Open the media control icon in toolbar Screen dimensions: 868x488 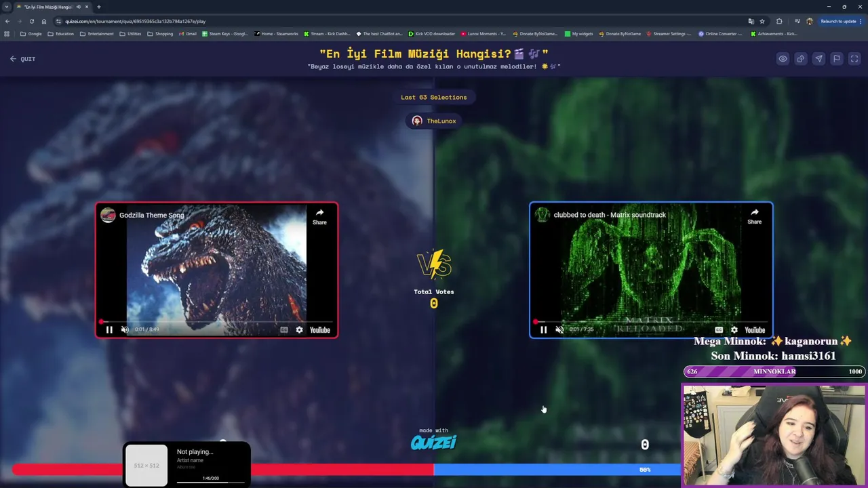(x=797, y=21)
